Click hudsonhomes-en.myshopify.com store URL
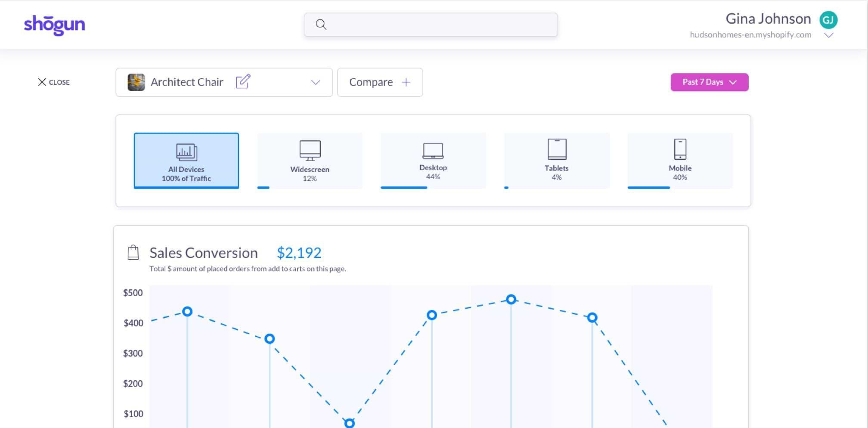The image size is (868, 428). point(750,35)
